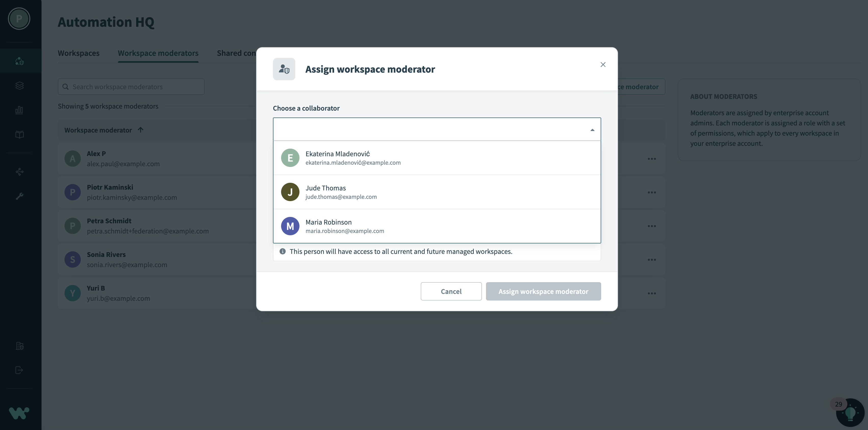Toggle the Workspace moderator column sort arrow
Image resolution: width=868 pixels, height=430 pixels.
(140, 130)
